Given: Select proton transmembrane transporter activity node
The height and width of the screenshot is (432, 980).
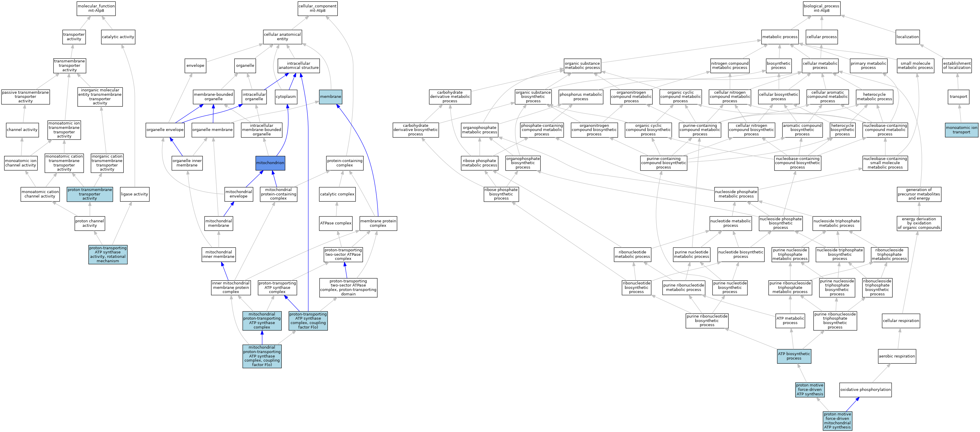Looking at the screenshot, I should [x=90, y=194].
